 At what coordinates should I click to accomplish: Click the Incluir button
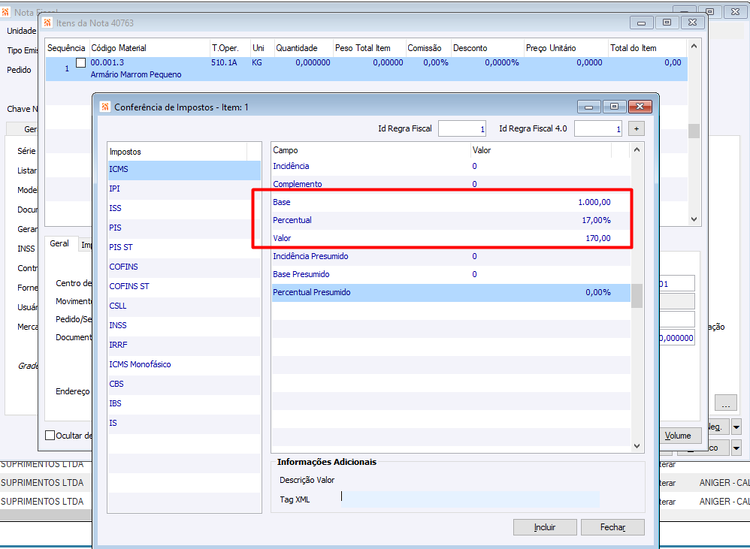point(545,527)
